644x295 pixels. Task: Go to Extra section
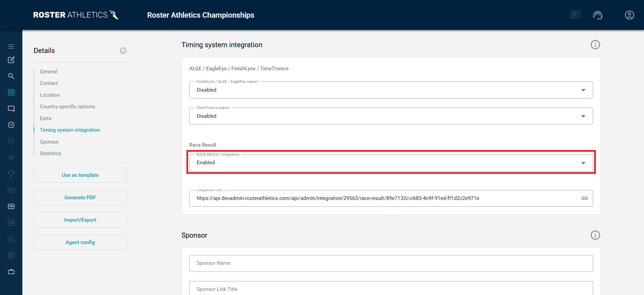(45, 118)
